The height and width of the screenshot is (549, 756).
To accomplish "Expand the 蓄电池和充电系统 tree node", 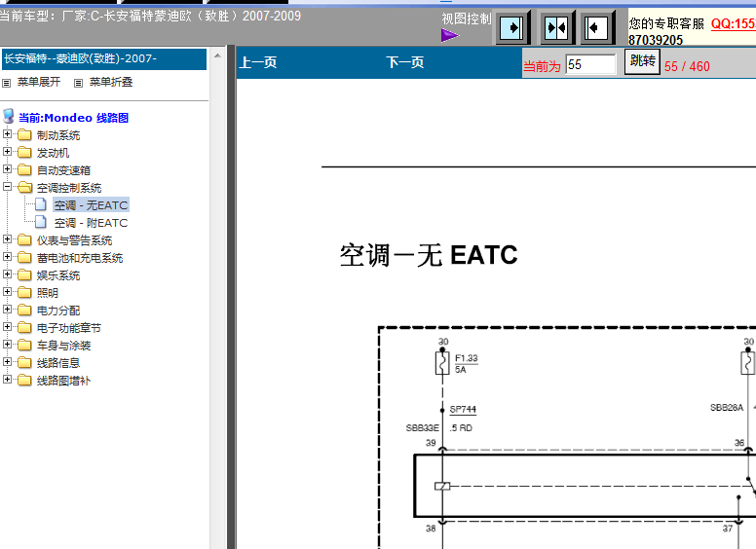I will [7, 256].
